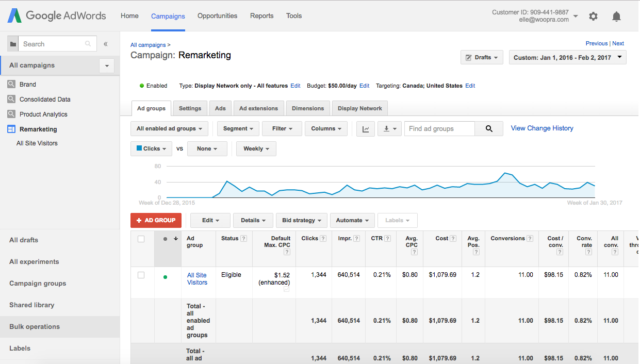Switch to the Display Network tab
640x364 pixels.
(360, 108)
